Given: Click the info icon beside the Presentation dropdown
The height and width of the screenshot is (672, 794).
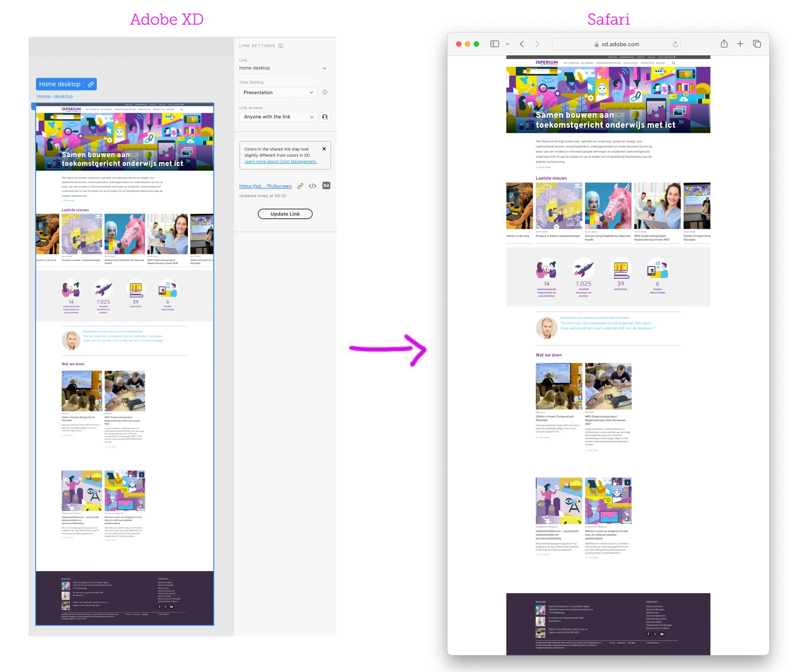Looking at the screenshot, I should [x=325, y=92].
